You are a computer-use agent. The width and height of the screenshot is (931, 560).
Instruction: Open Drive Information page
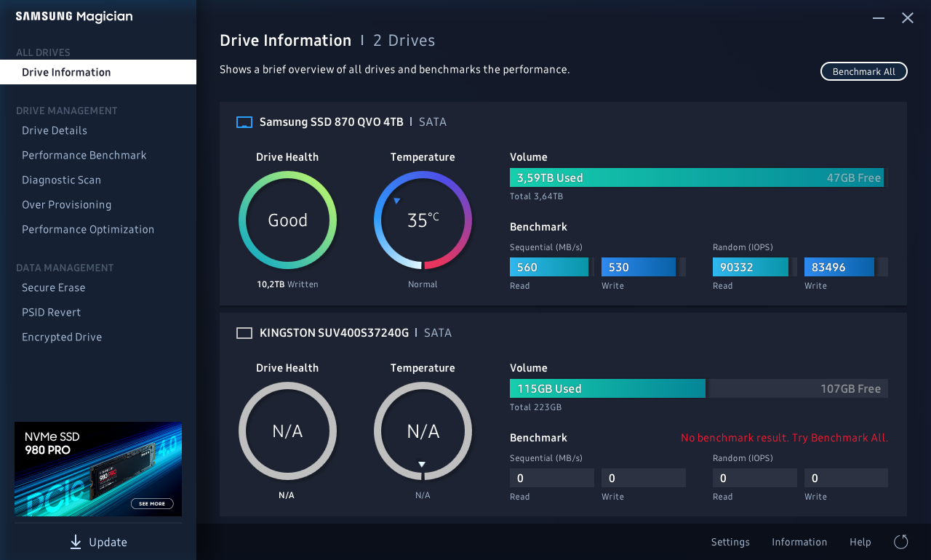[98, 72]
